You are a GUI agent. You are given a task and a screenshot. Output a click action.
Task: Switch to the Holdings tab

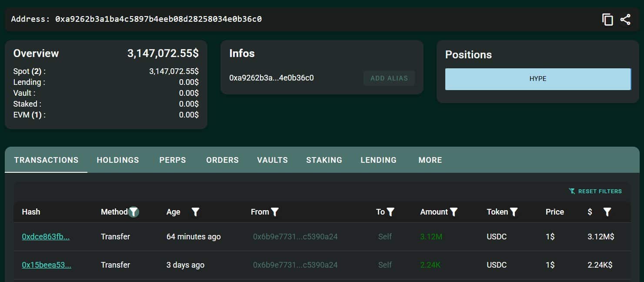click(118, 160)
